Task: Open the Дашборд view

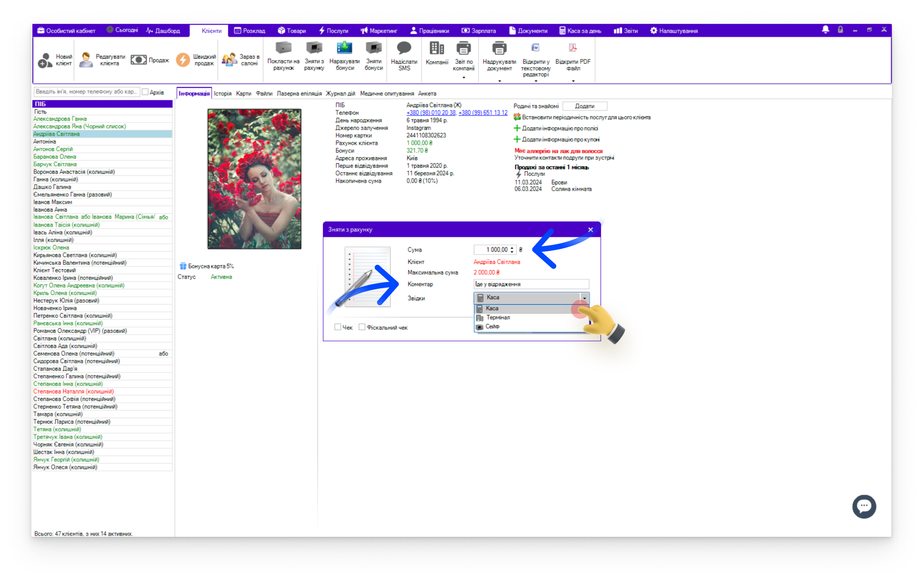Action: pyautogui.click(x=163, y=31)
